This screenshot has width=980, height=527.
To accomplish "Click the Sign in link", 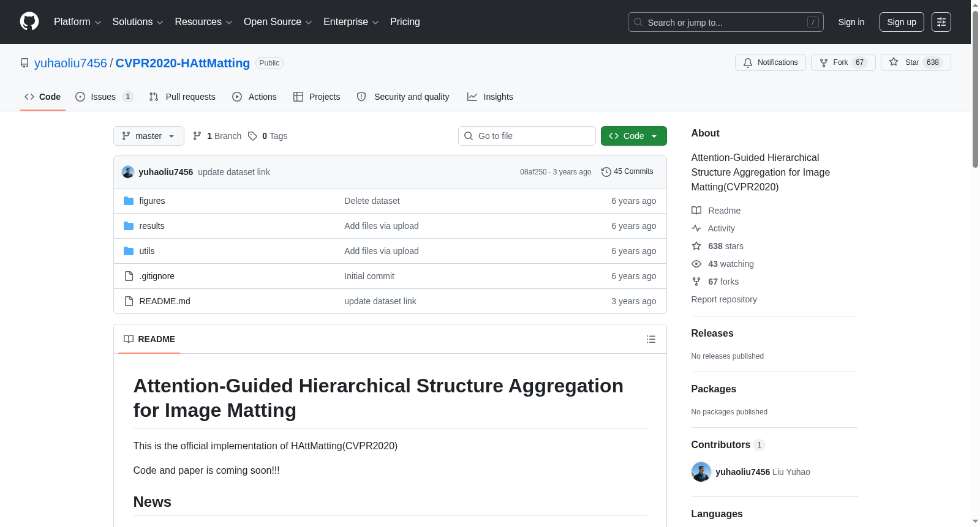I will 851,22.
